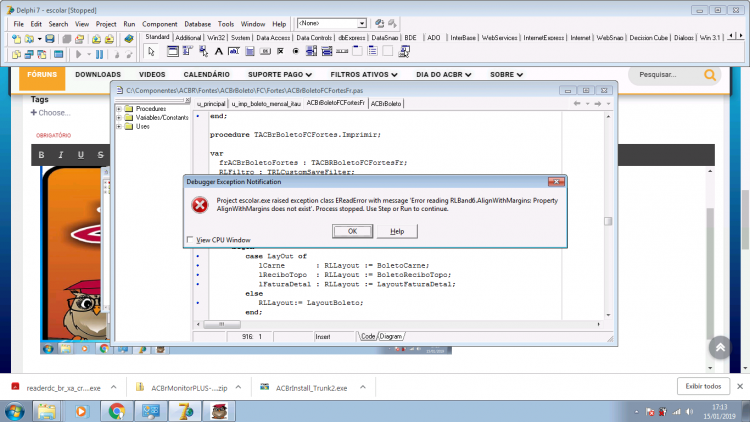
Task: Select the GroupBox component icon
Action: point(357,51)
